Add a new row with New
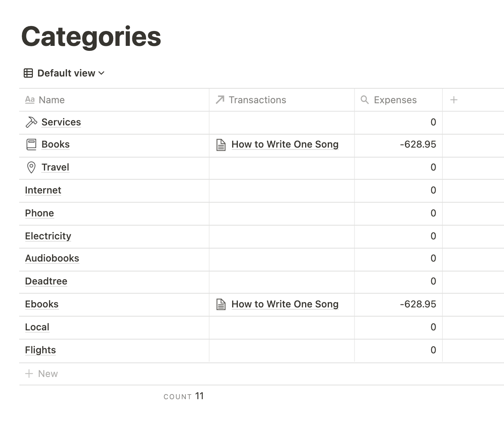504x442 pixels. tap(41, 374)
